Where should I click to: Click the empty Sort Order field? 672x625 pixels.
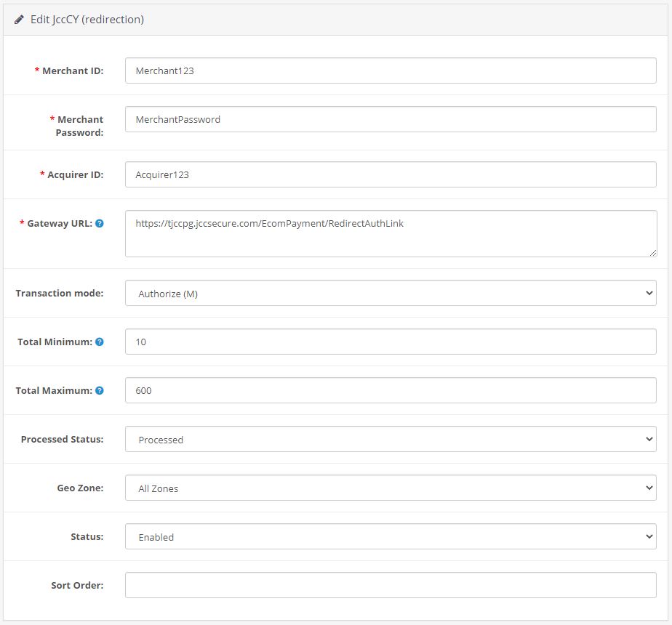pyautogui.click(x=391, y=585)
